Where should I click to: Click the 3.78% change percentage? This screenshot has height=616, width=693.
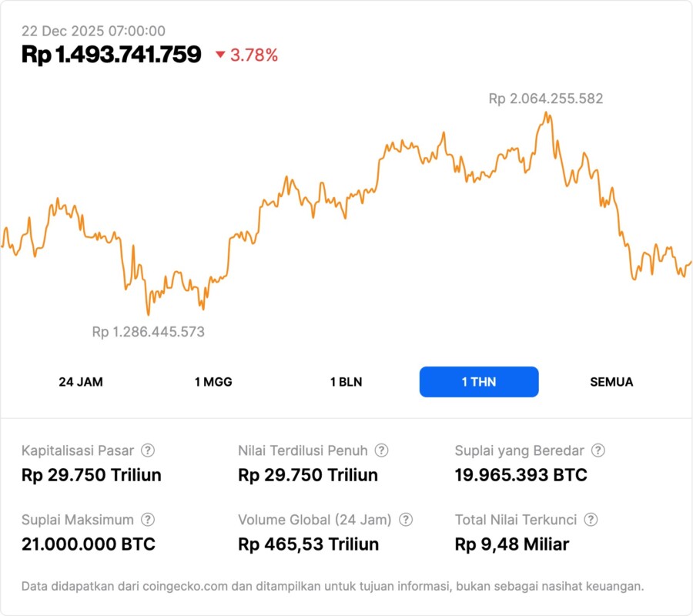pyautogui.click(x=254, y=55)
